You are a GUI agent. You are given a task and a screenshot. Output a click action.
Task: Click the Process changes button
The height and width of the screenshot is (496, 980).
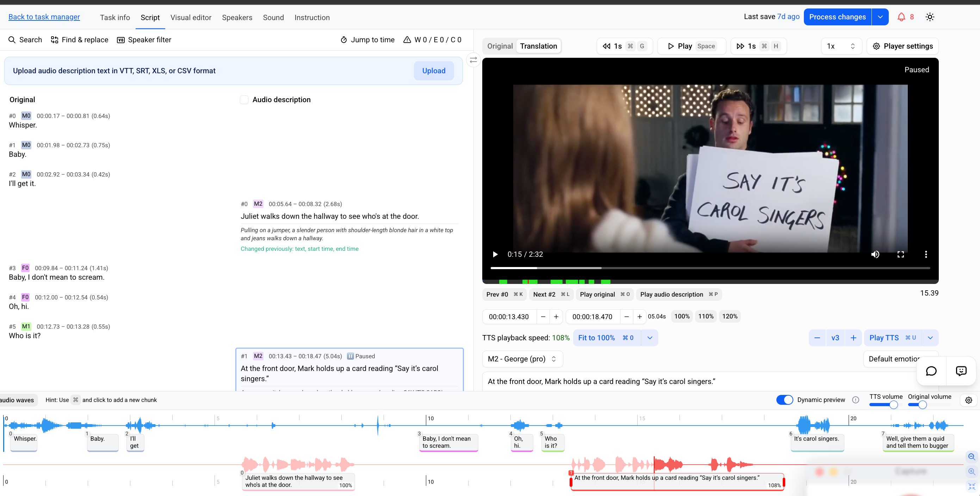[x=837, y=17]
